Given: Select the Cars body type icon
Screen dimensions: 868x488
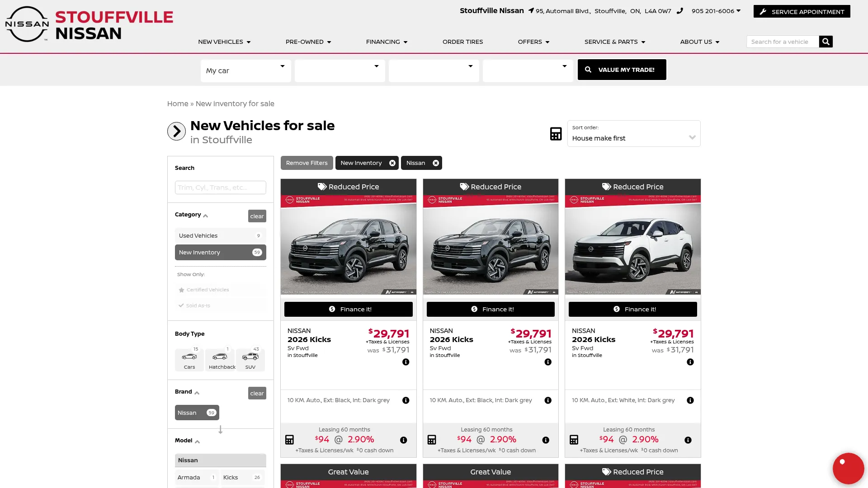Looking at the screenshot, I should coord(189,360).
